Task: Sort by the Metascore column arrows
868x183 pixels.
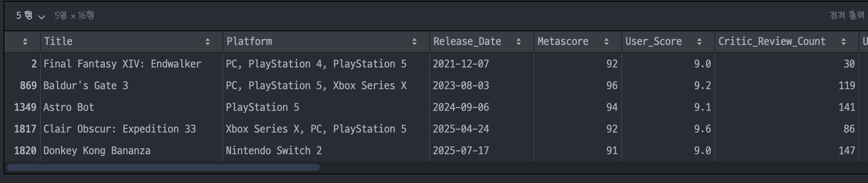Action: pyautogui.click(x=606, y=42)
